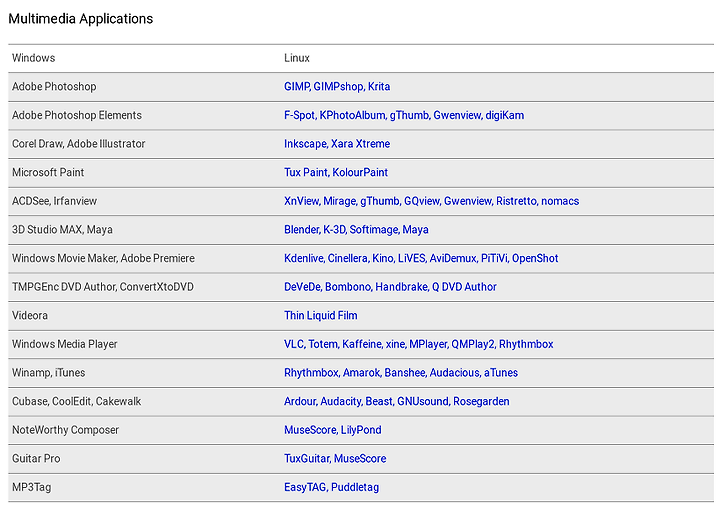The width and height of the screenshot is (720, 509).
Task: Click the Multimedia Applications heading
Action: [x=81, y=19]
